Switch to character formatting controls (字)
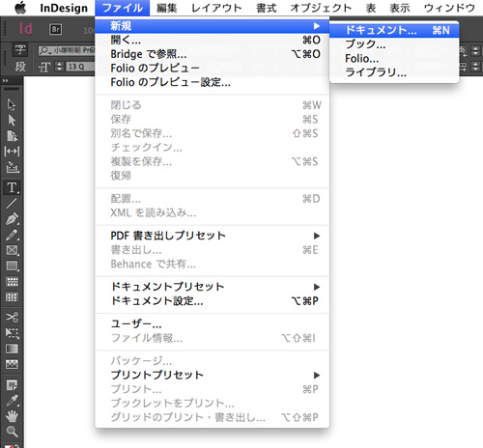The image size is (483, 448). click(x=20, y=50)
